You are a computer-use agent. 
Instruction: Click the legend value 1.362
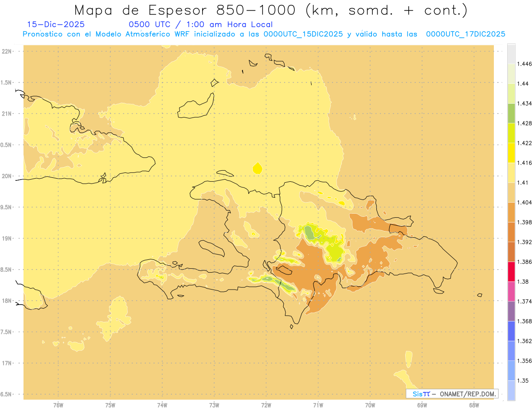(524, 341)
